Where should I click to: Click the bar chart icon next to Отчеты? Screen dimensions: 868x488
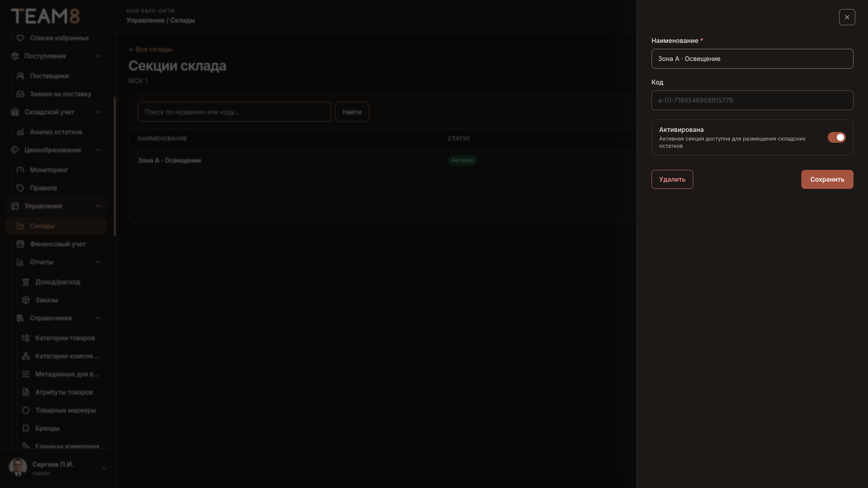(x=20, y=262)
